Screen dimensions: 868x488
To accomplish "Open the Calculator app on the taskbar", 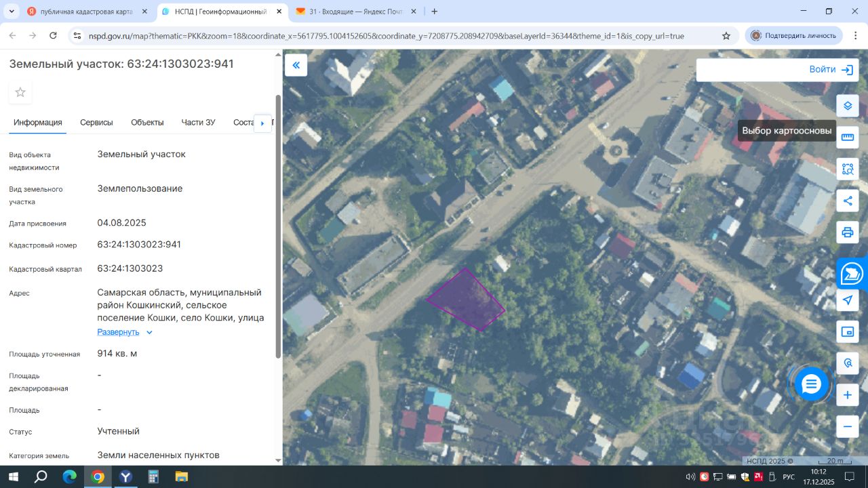I will tap(153, 476).
